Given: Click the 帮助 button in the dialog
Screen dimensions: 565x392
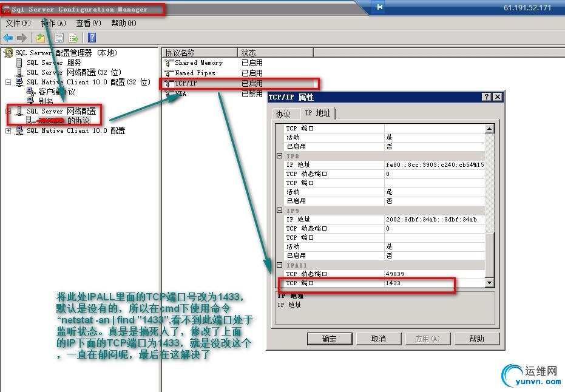Looking at the screenshot, I should pyautogui.click(x=477, y=339).
